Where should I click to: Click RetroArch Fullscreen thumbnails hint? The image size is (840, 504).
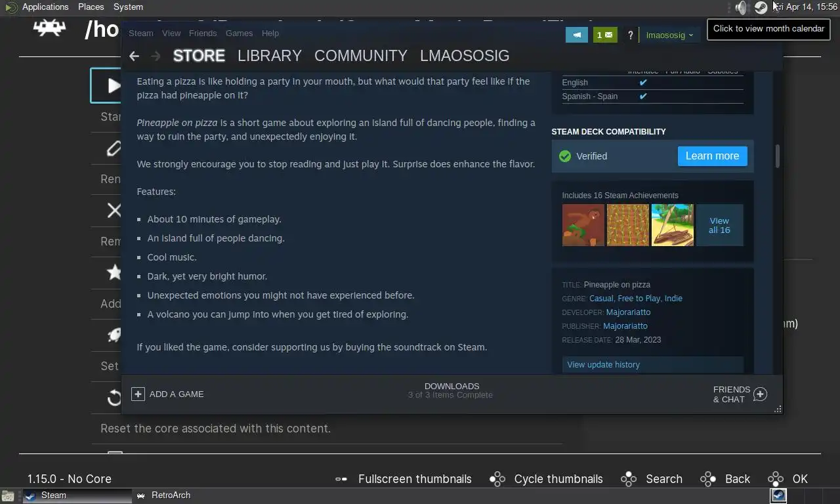tap(403, 479)
